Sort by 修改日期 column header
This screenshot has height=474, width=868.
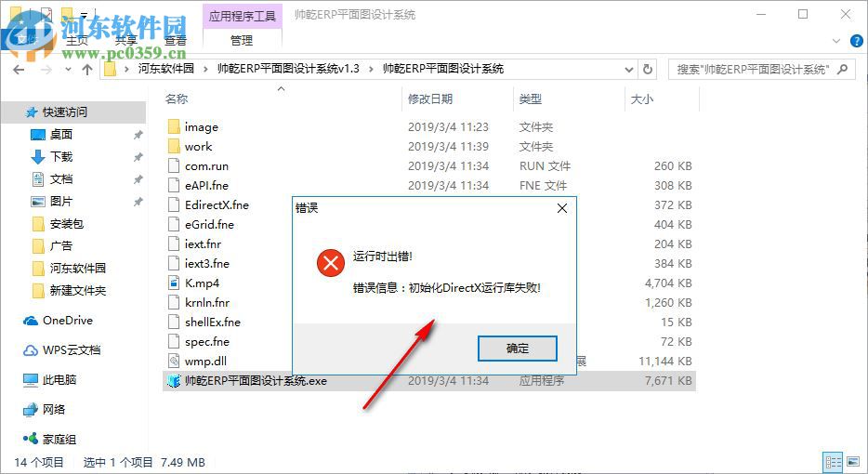pyautogui.click(x=430, y=99)
